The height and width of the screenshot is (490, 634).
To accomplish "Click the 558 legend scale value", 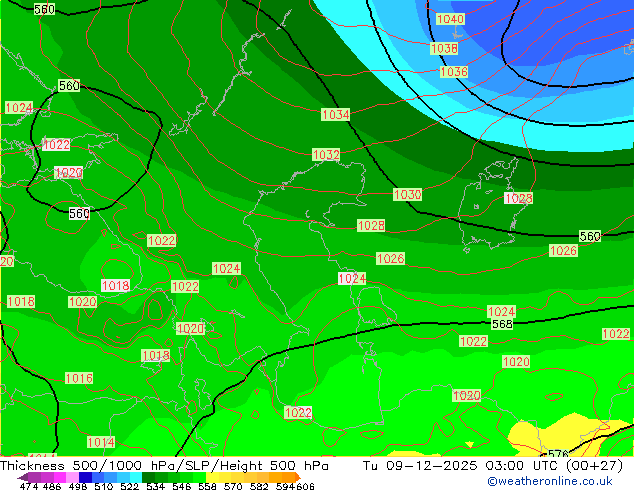I will [x=207, y=486].
